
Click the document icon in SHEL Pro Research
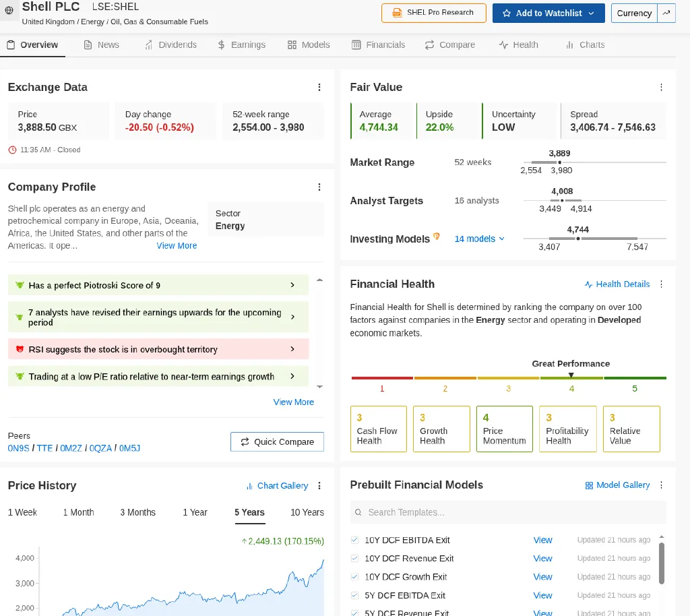(x=397, y=13)
